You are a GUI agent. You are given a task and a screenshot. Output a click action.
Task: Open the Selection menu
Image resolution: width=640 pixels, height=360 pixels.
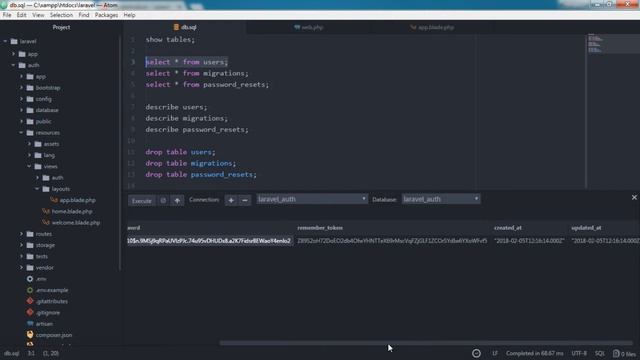click(x=61, y=15)
